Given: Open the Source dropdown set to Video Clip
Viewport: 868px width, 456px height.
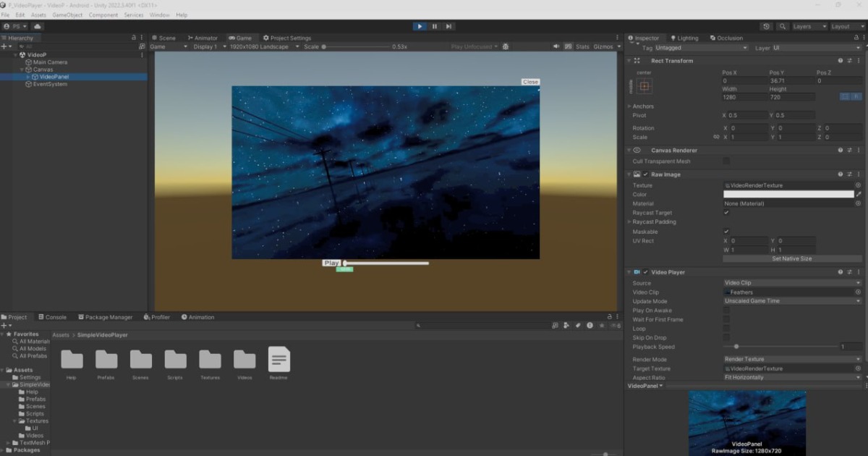Looking at the screenshot, I should coord(792,282).
